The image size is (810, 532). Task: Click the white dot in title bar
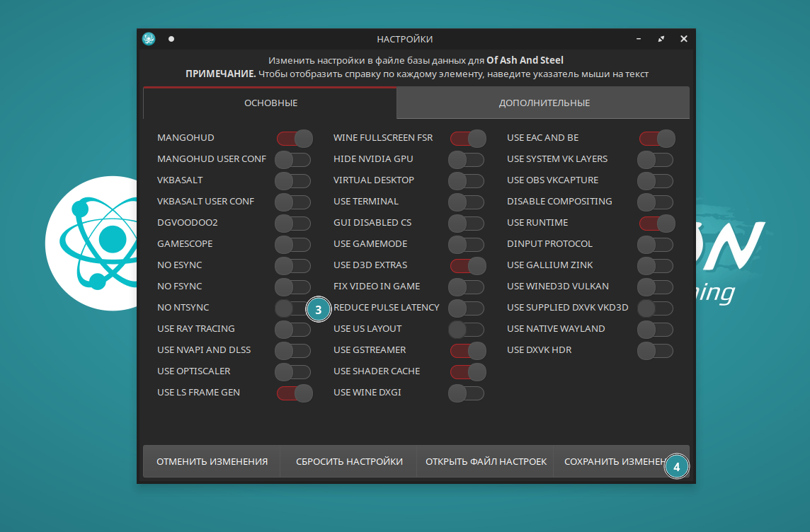[171, 39]
